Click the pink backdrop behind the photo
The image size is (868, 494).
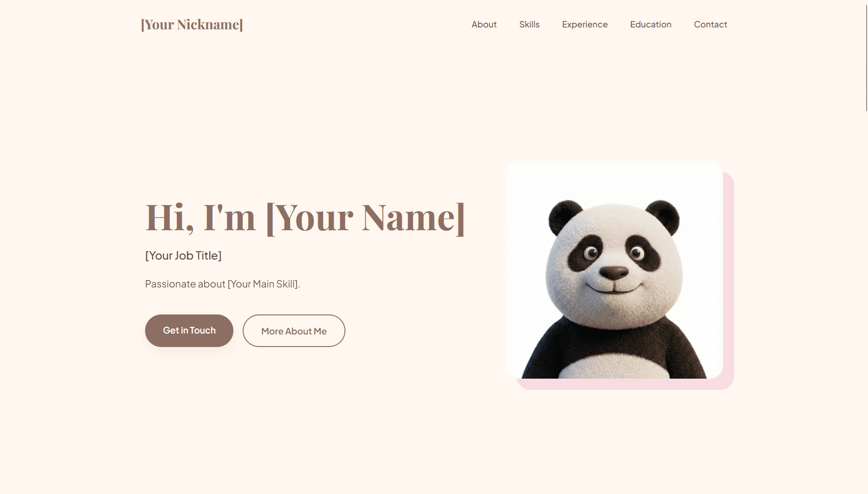(729, 279)
